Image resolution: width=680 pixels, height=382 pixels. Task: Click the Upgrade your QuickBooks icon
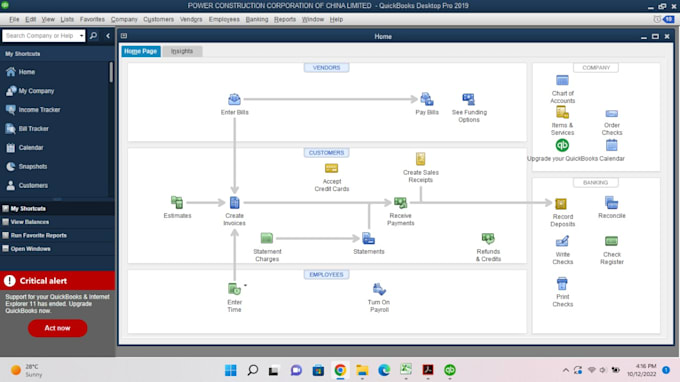(x=562, y=145)
